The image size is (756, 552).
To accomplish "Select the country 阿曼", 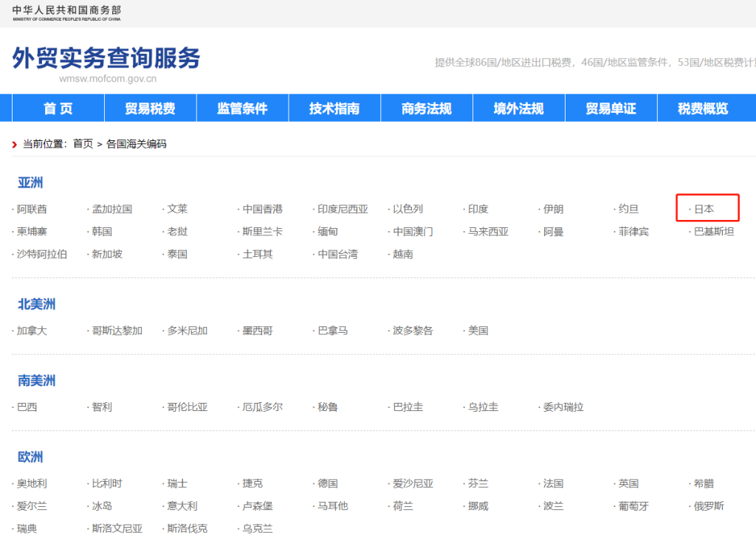I will [x=553, y=232].
